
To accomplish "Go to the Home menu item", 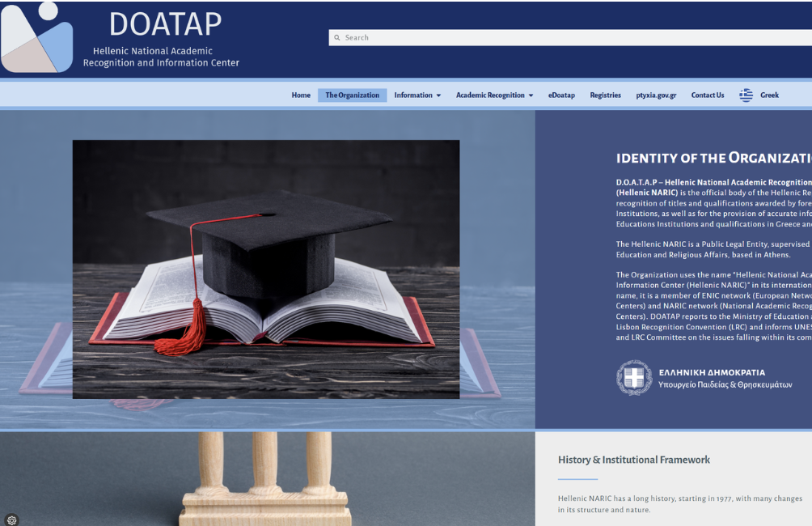I will [x=301, y=95].
